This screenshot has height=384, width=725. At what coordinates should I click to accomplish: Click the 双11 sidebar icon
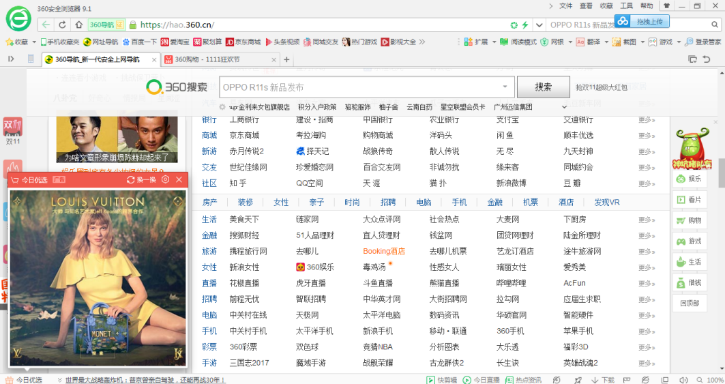(12, 131)
